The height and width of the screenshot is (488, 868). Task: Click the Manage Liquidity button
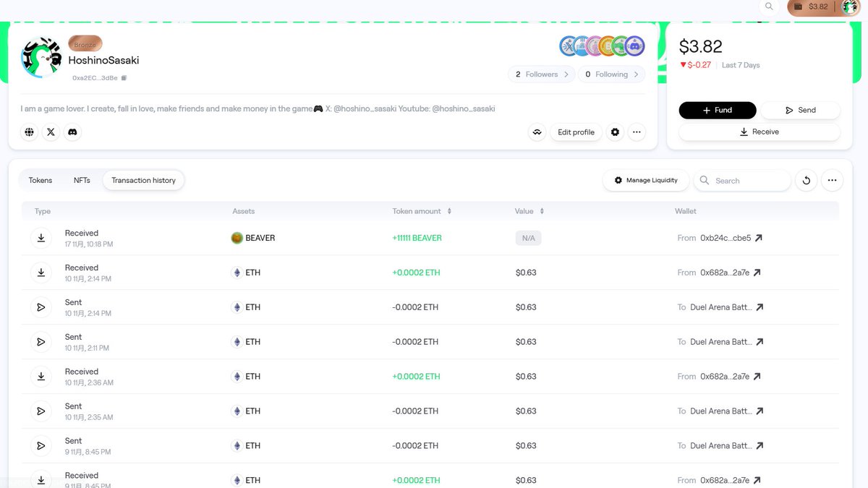(x=645, y=180)
